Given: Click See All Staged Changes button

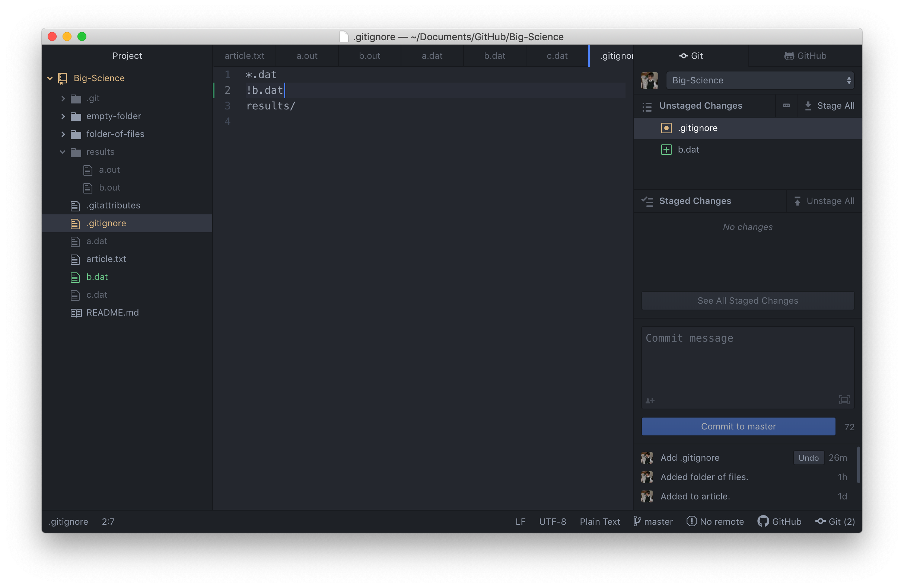Looking at the screenshot, I should pyautogui.click(x=747, y=301).
